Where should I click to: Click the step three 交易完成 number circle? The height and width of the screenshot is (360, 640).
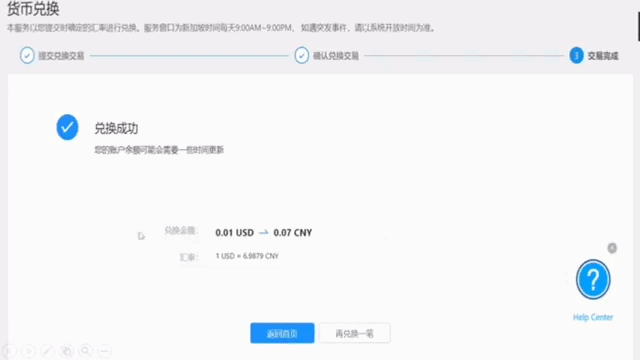(x=576, y=55)
